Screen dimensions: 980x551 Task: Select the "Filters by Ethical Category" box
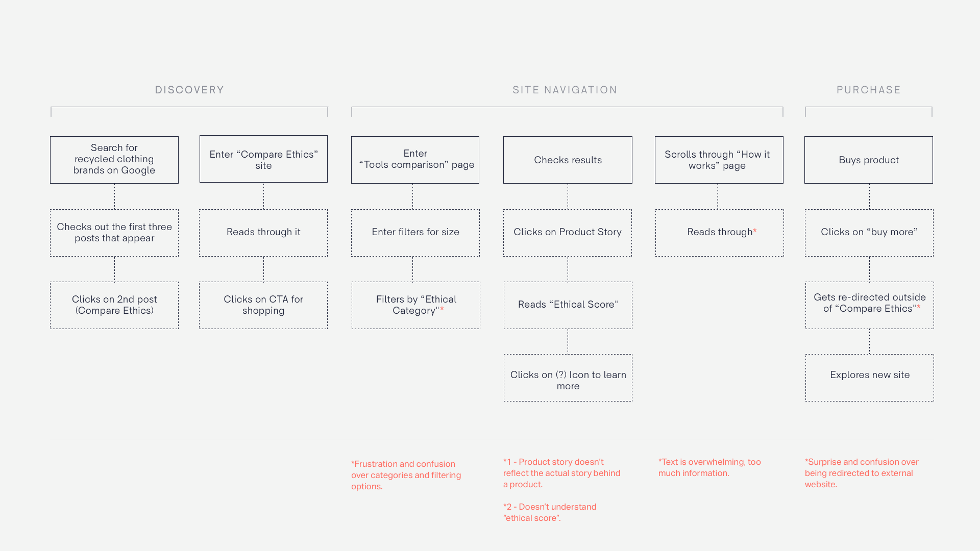coord(415,305)
